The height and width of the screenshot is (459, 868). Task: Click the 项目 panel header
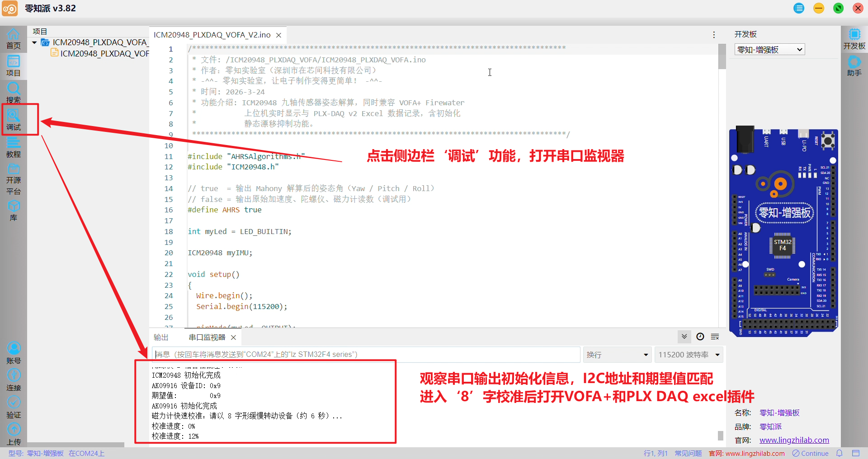click(40, 31)
